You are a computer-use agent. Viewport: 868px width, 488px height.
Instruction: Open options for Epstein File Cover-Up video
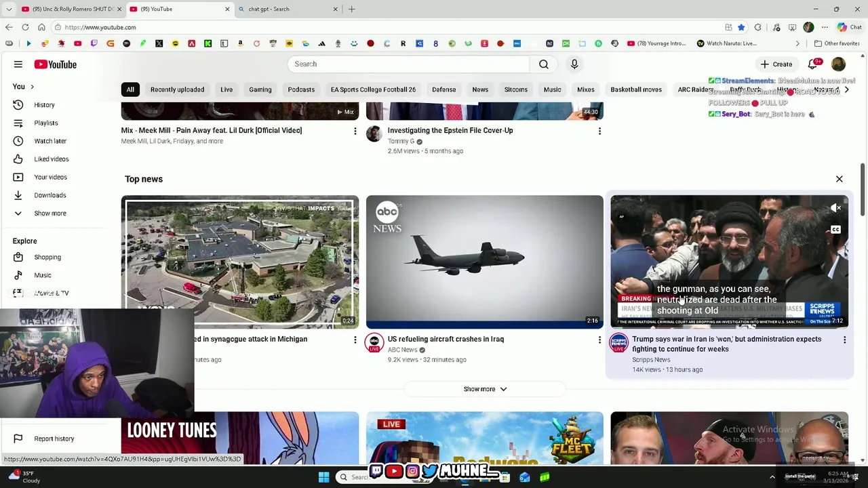[x=599, y=131]
